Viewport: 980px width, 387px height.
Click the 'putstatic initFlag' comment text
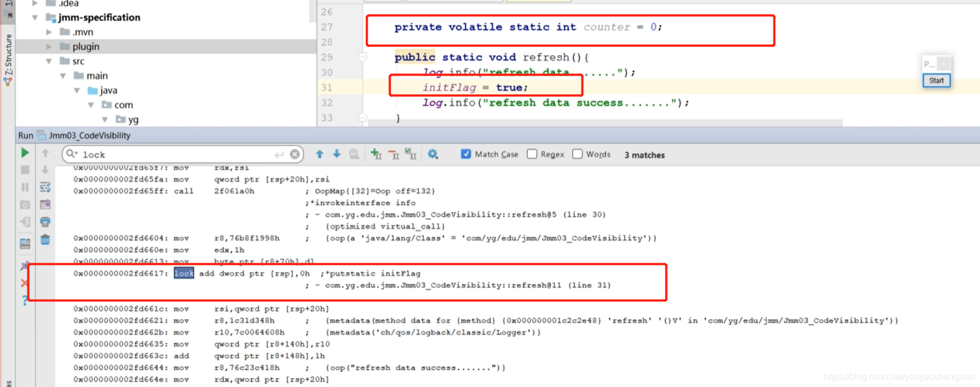pyautogui.click(x=373, y=273)
